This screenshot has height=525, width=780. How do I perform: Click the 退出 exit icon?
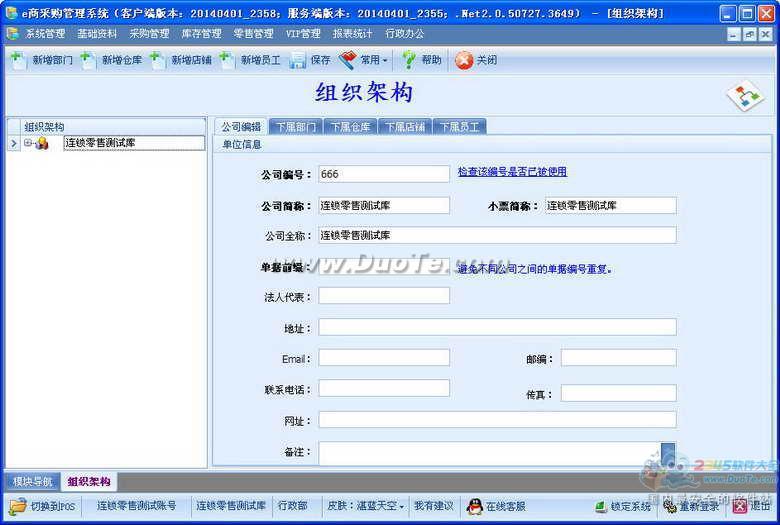[740, 507]
